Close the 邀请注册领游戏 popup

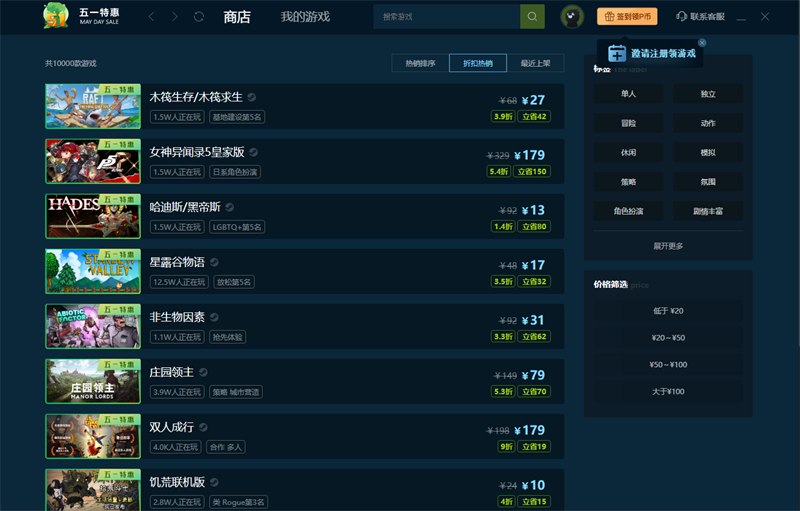[x=702, y=43]
